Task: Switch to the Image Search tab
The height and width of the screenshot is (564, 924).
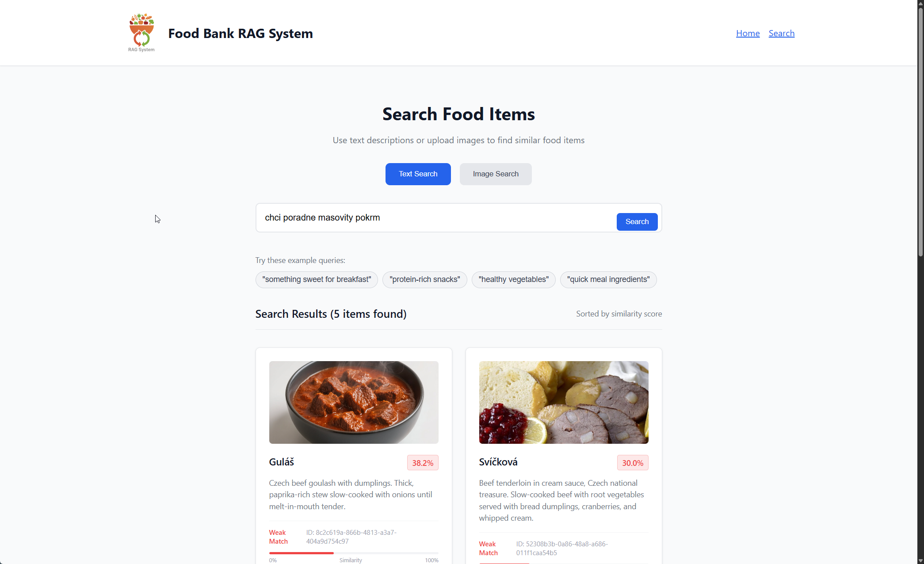Action: (496, 174)
